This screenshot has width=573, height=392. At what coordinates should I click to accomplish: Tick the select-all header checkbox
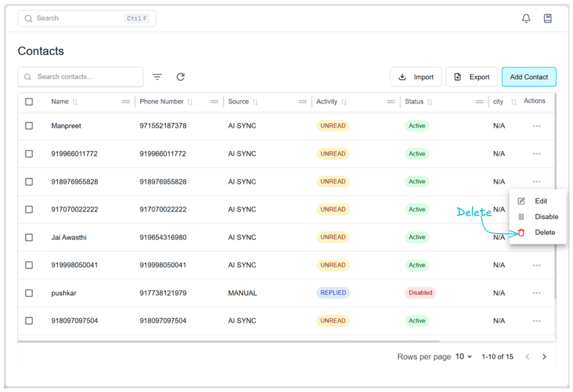click(x=29, y=102)
